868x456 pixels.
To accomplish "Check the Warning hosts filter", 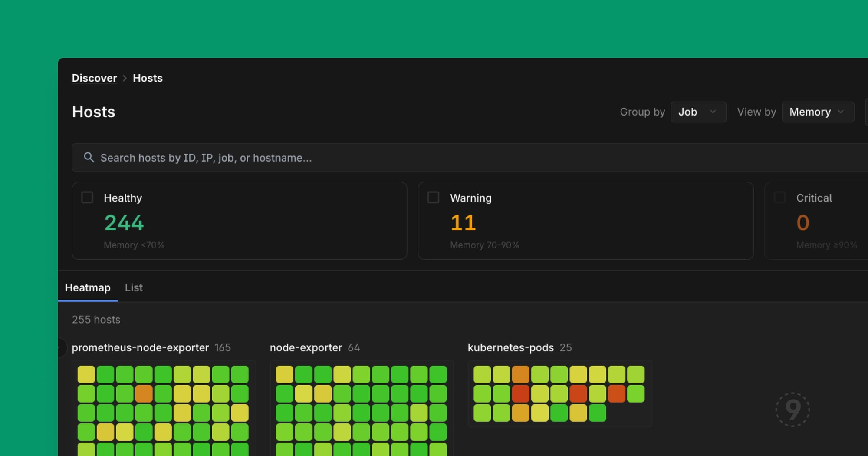I will [433, 197].
